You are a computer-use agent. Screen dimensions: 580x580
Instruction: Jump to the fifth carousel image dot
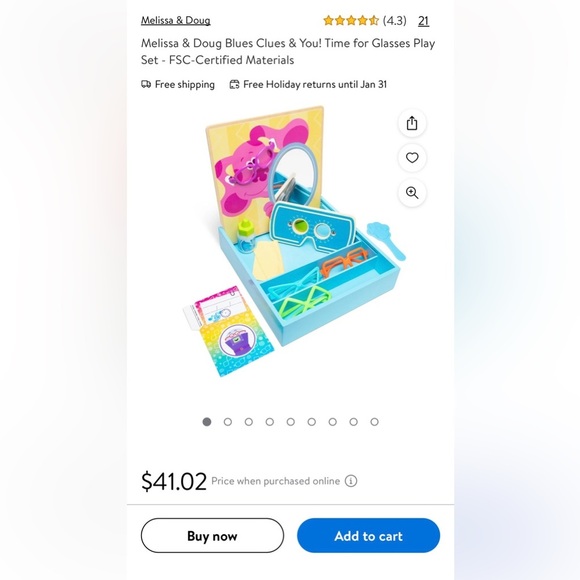pos(291,422)
